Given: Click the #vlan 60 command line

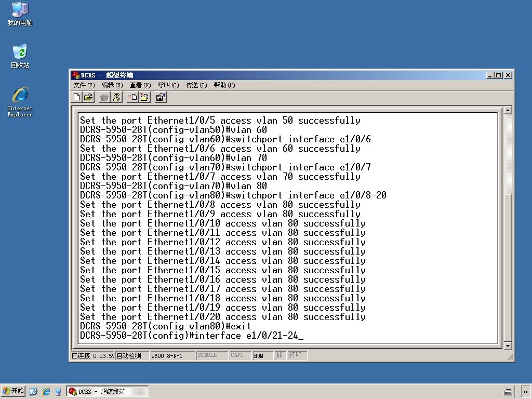Looking at the screenshot, I should point(174,129).
